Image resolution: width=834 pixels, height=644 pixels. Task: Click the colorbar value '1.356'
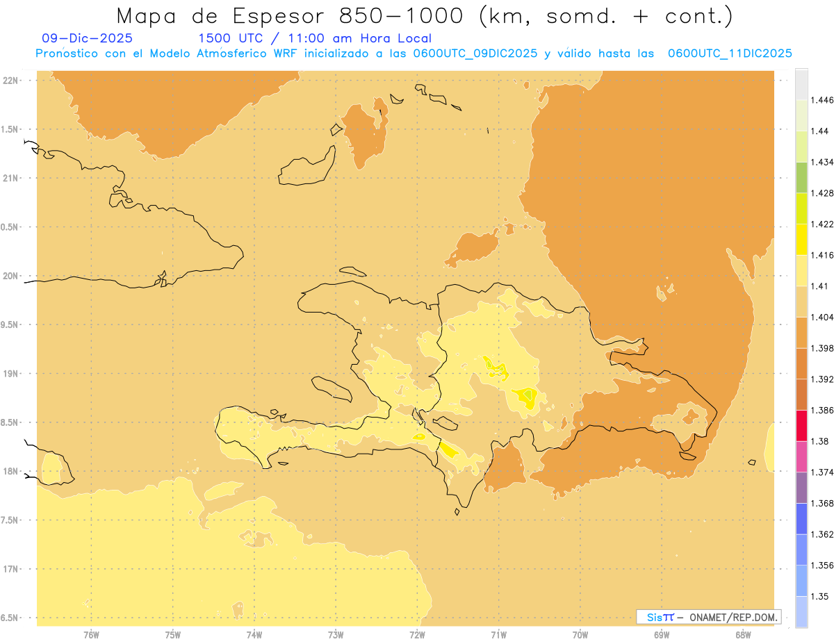pos(822,565)
